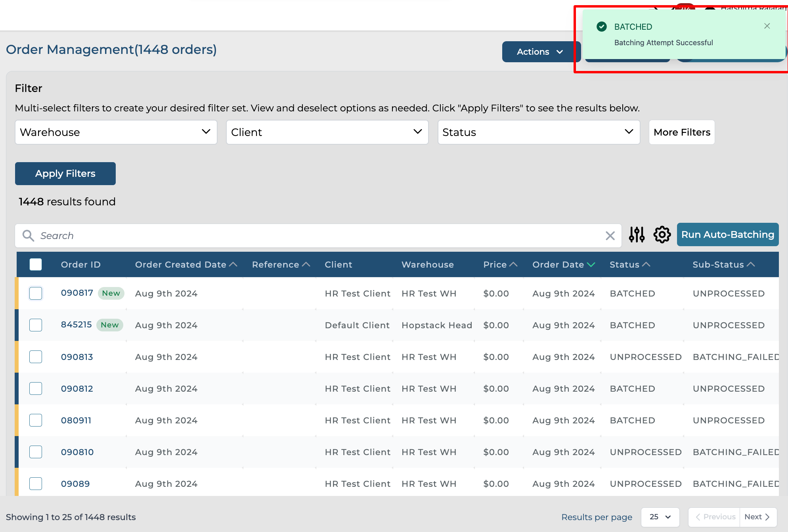
Task: Click Run Auto-Batching button
Action: tap(727, 235)
